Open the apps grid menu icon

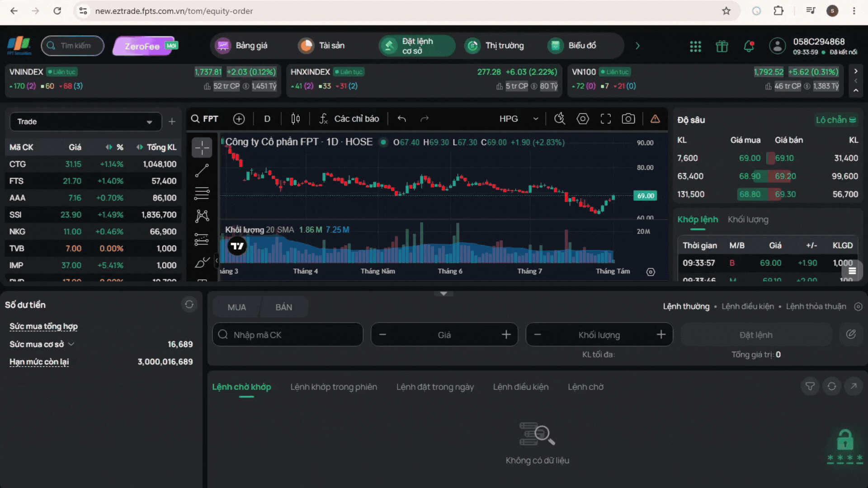coord(695,46)
